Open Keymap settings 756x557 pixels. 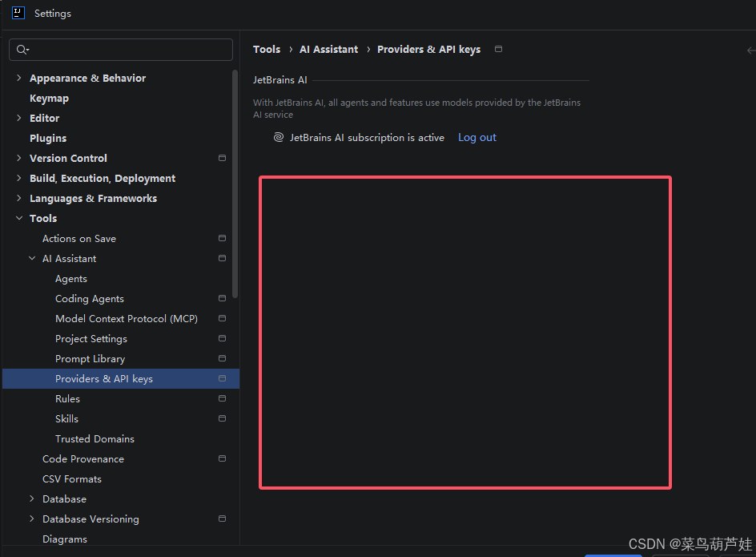click(49, 98)
